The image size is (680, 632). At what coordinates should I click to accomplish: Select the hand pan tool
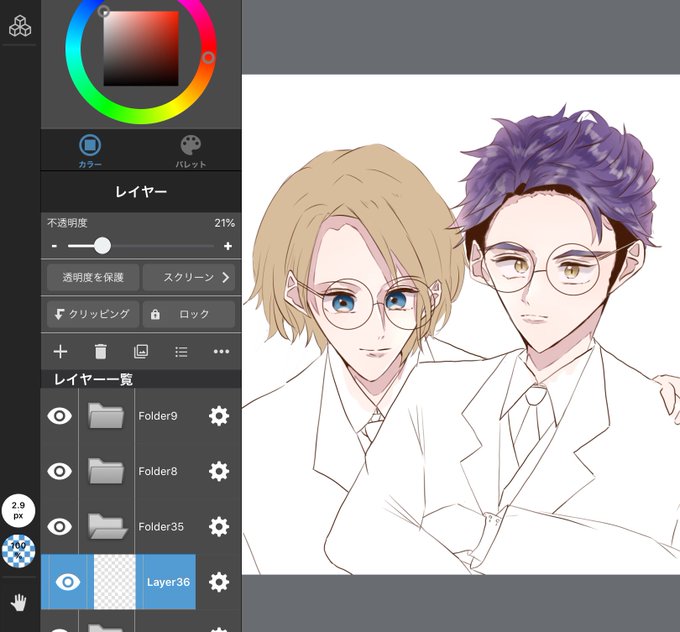(x=18, y=603)
